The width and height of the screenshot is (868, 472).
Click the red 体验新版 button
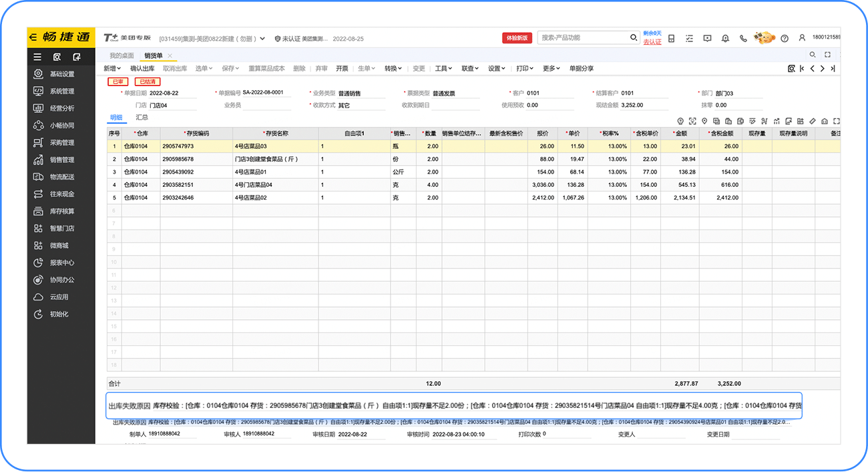coord(517,38)
